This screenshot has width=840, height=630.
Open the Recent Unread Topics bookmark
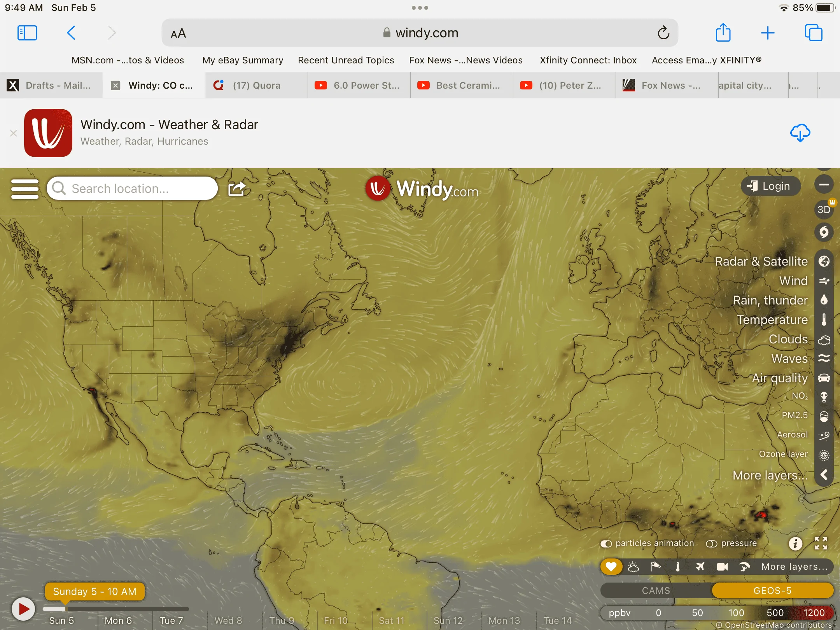346,60
